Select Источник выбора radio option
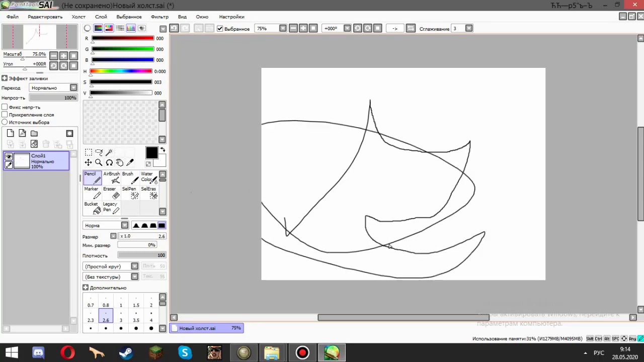This screenshot has height=362, width=644. 5,122
